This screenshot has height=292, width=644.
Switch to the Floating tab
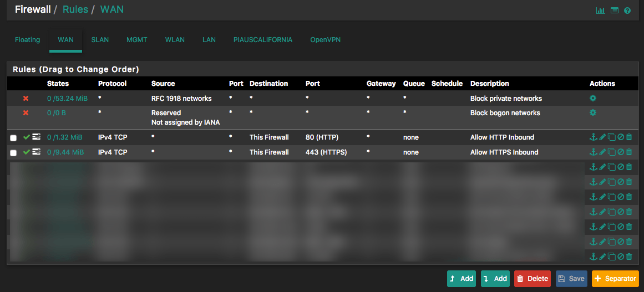coord(27,40)
